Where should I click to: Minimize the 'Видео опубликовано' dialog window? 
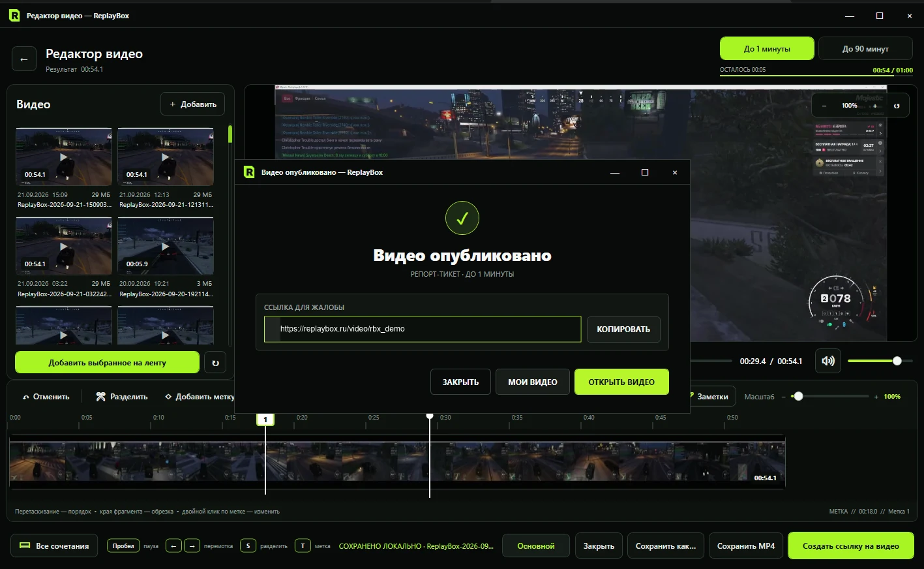coord(615,173)
